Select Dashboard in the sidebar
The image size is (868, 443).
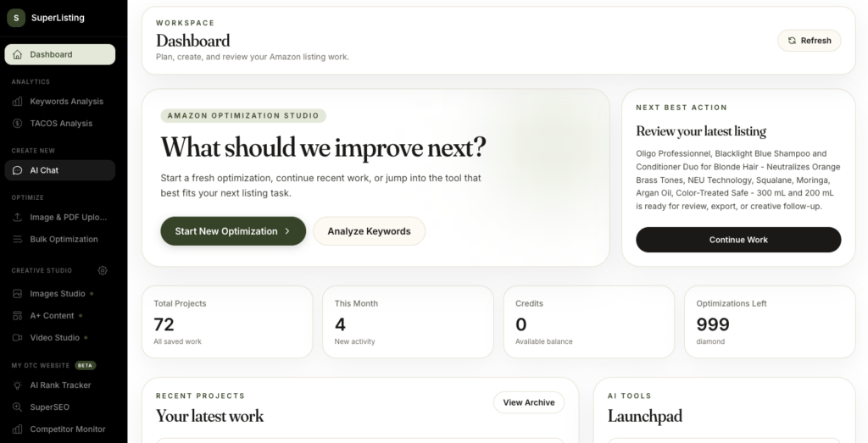60,54
